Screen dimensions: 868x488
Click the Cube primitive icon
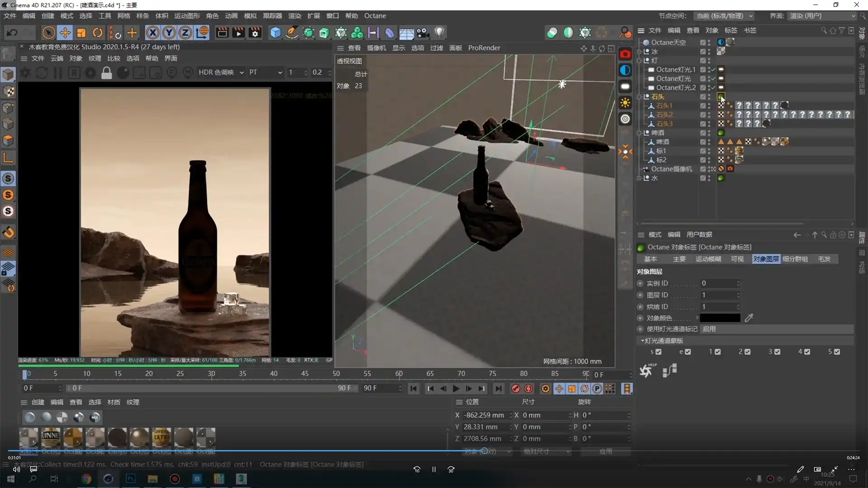275,33
